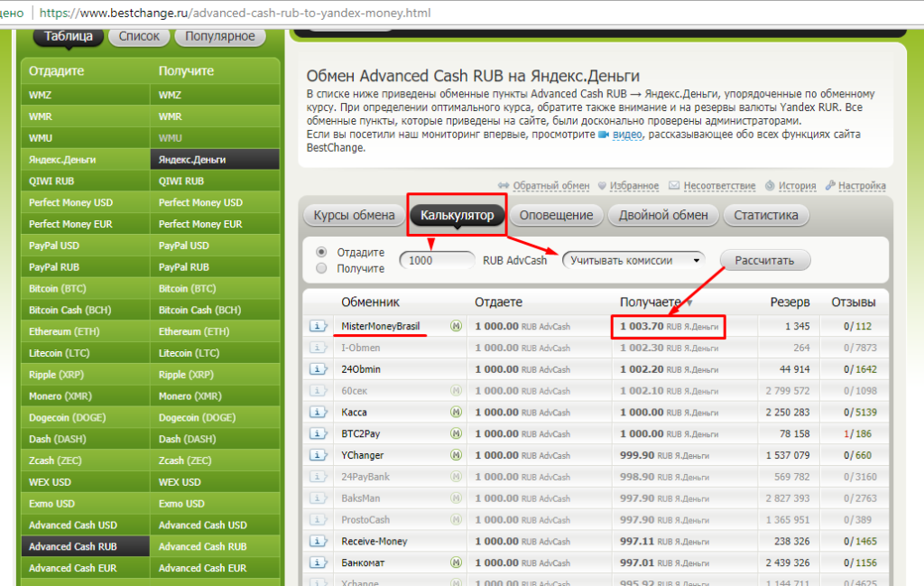Screen dimensions: 924x586
Task: Switch to the Курсы обмена tab
Action: pos(354,216)
